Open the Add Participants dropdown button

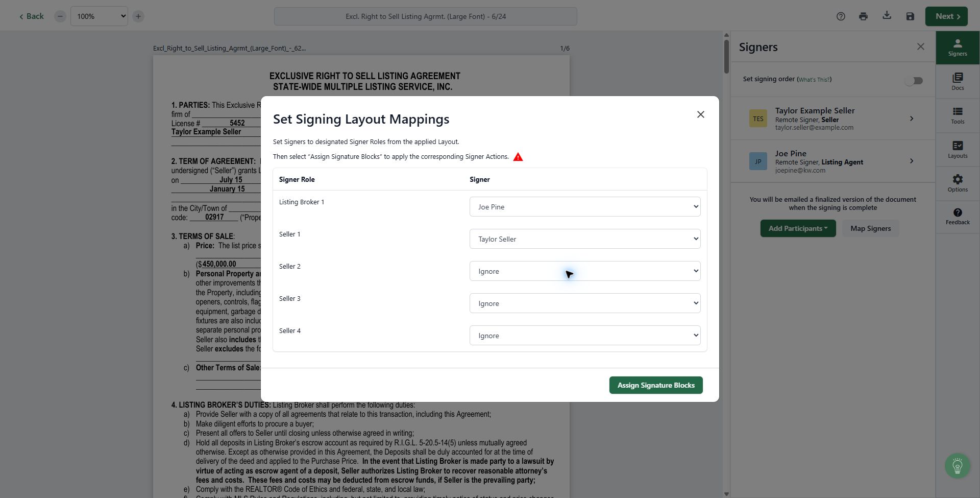[x=798, y=228]
